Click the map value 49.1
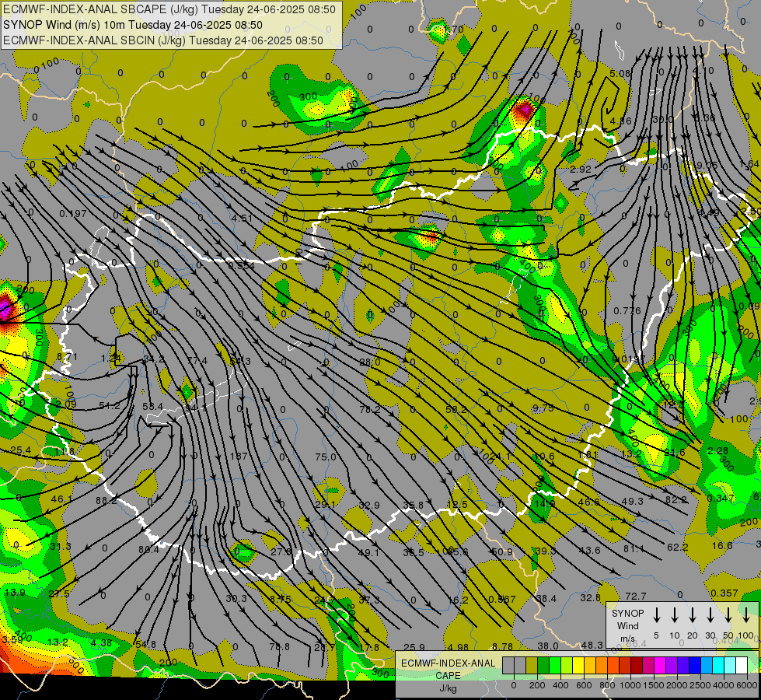761x700 pixels. coord(368,552)
